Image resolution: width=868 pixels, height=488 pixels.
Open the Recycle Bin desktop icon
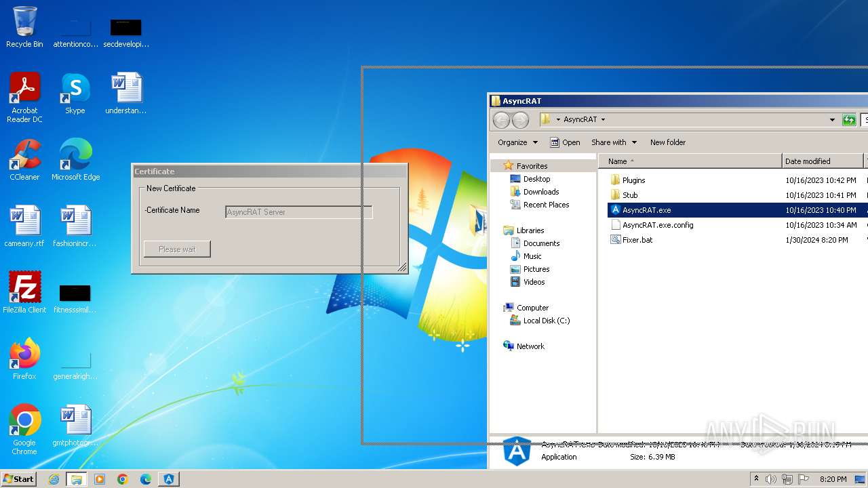[x=24, y=27]
